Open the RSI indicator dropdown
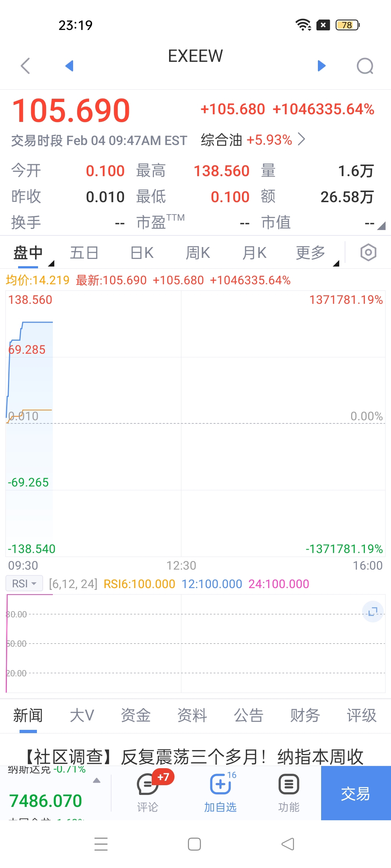The height and width of the screenshot is (868, 391). click(24, 583)
